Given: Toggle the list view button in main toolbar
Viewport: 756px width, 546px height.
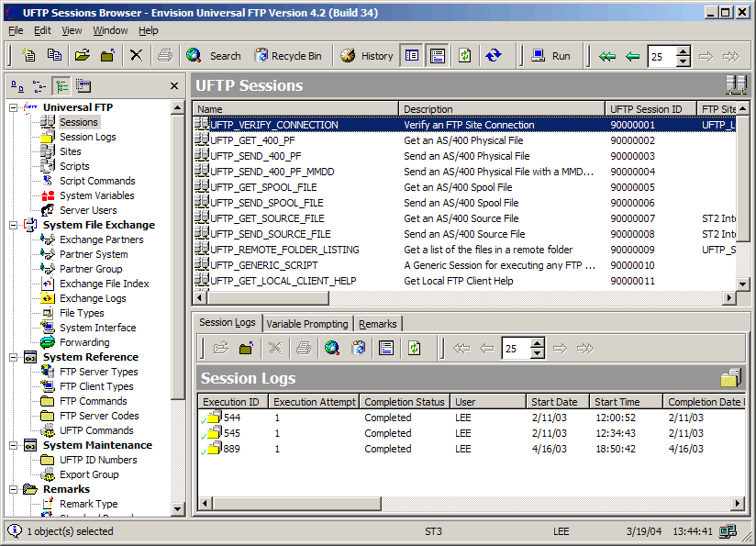Looking at the screenshot, I should coord(412,56).
